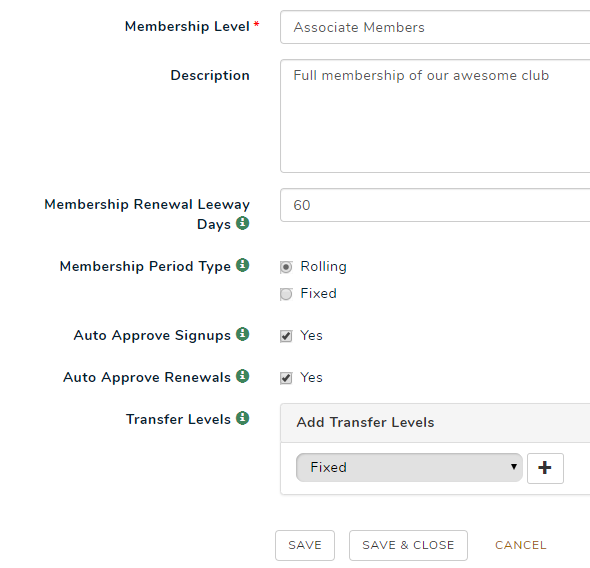Screen dimensions: 590x568
Task: Click info icon beside Membership Renewal Leeway Days
Action: point(242,223)
